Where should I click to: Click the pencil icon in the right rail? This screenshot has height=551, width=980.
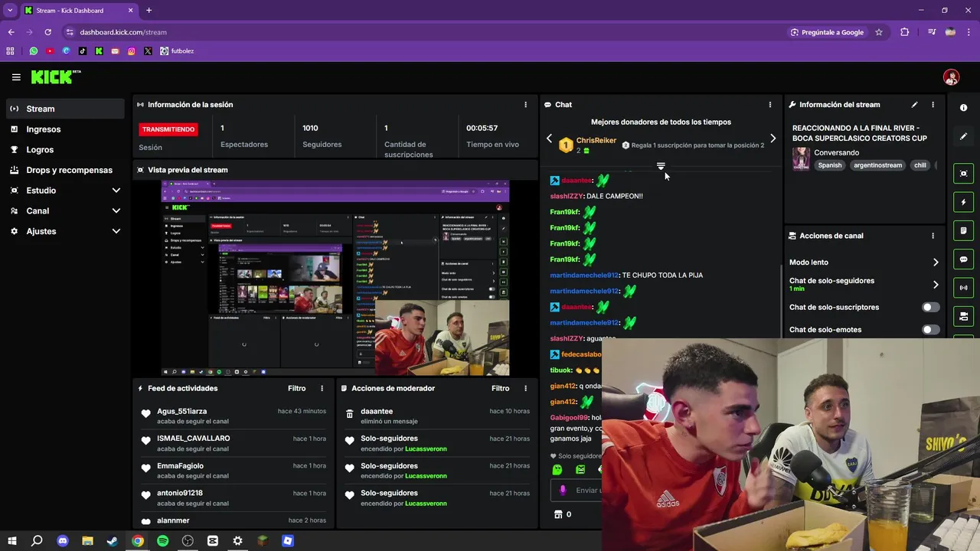964,136
